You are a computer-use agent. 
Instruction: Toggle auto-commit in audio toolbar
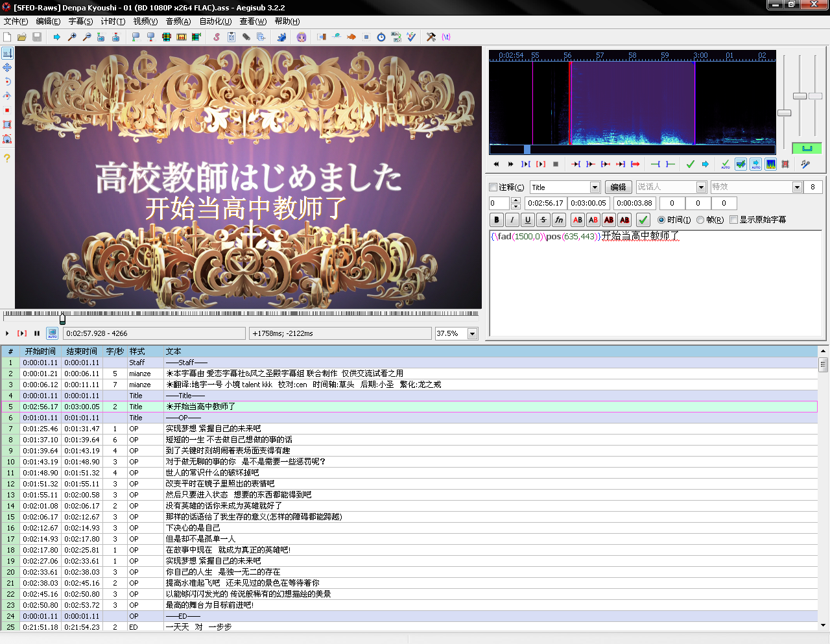point(726,164)
